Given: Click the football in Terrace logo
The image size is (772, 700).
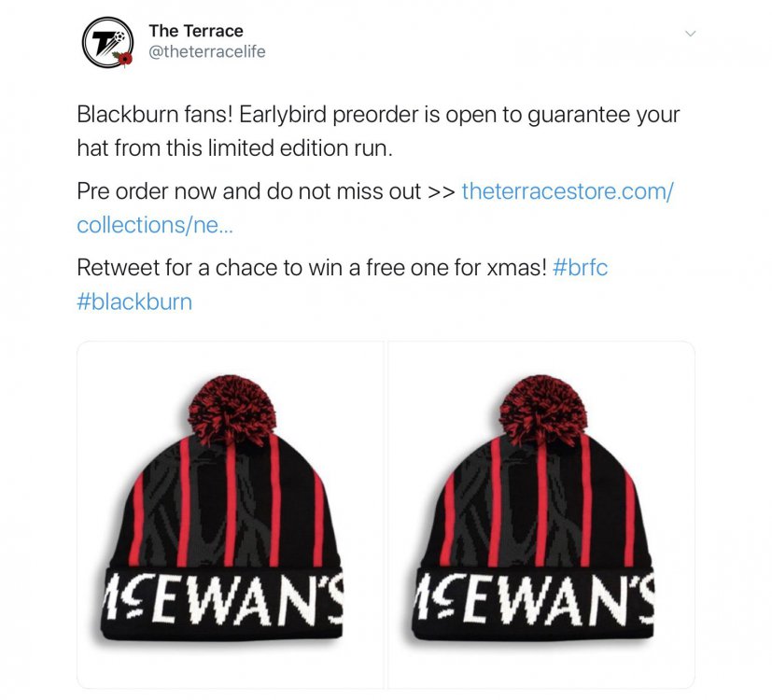Looking at the screenshot, I should (119, 37).
